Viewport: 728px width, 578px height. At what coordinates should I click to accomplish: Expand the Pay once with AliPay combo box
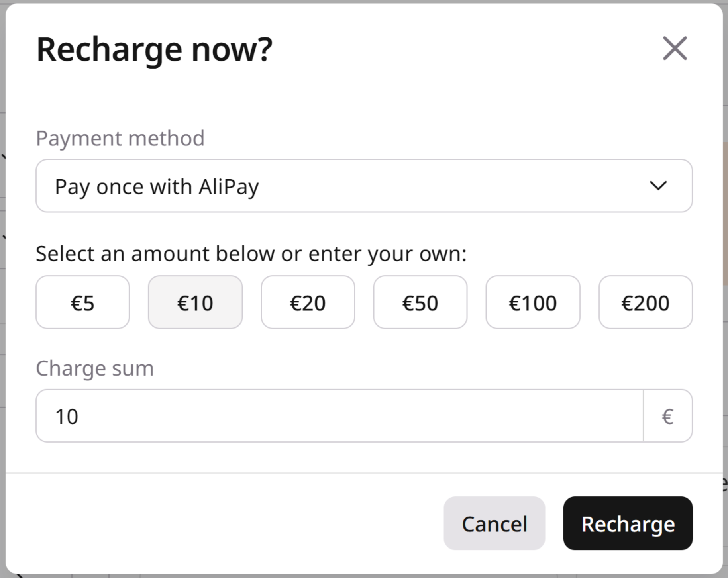pyautogui.click(x=364, y=186)
